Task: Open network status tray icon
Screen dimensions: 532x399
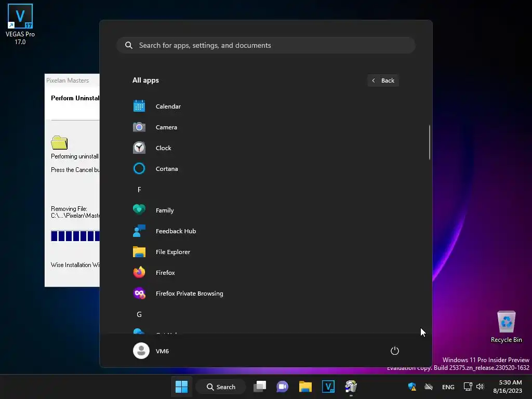Action: tap(468, 387)
